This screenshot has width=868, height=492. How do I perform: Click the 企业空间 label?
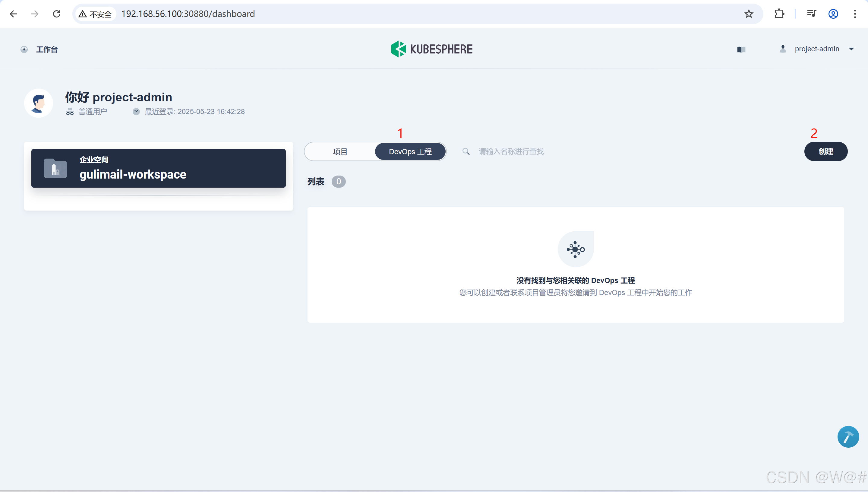tap(94, 160)
